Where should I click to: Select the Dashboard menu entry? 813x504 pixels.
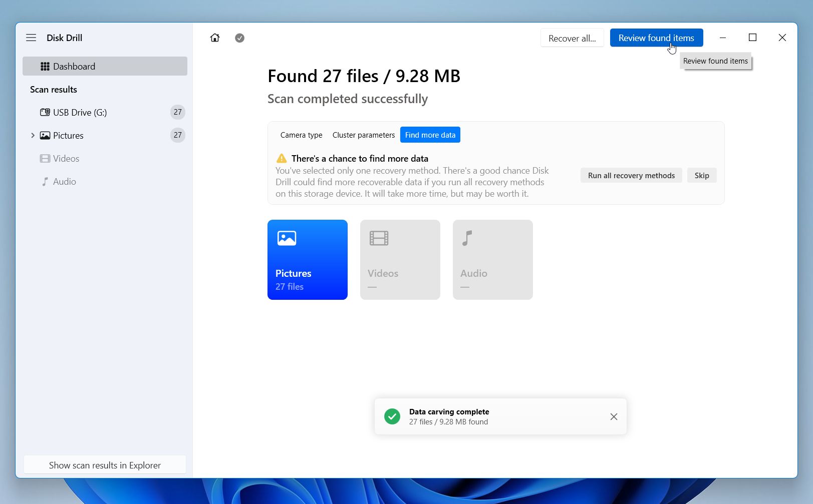click(74, 66)
